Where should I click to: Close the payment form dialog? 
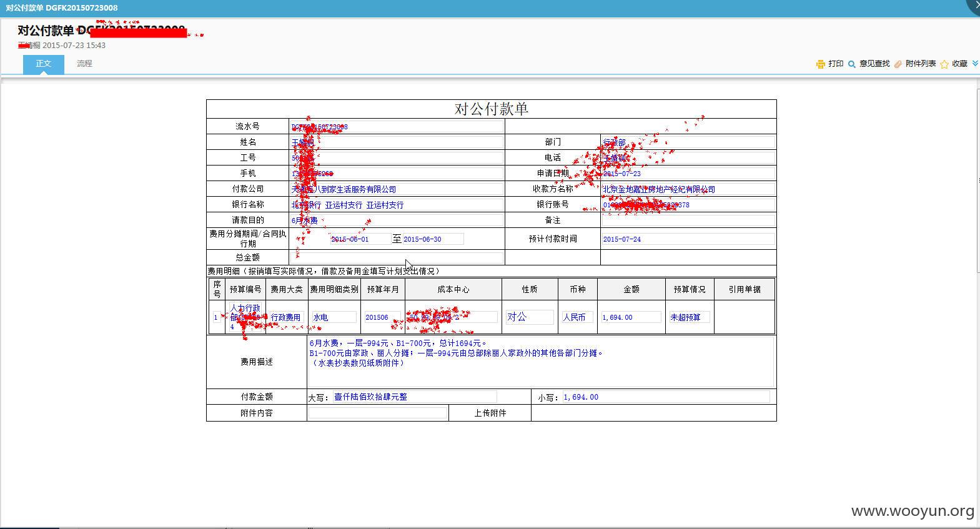click(976, 5)
